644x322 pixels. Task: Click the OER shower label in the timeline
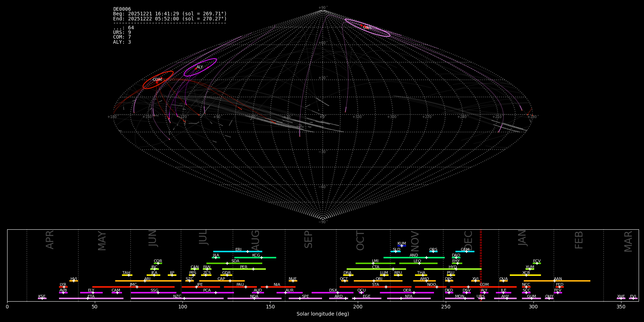407,291
